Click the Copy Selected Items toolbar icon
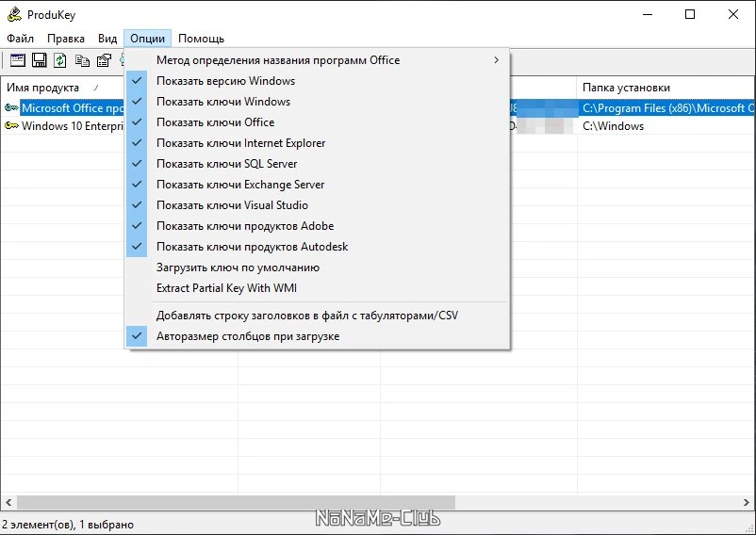 [x=82, y=60]
